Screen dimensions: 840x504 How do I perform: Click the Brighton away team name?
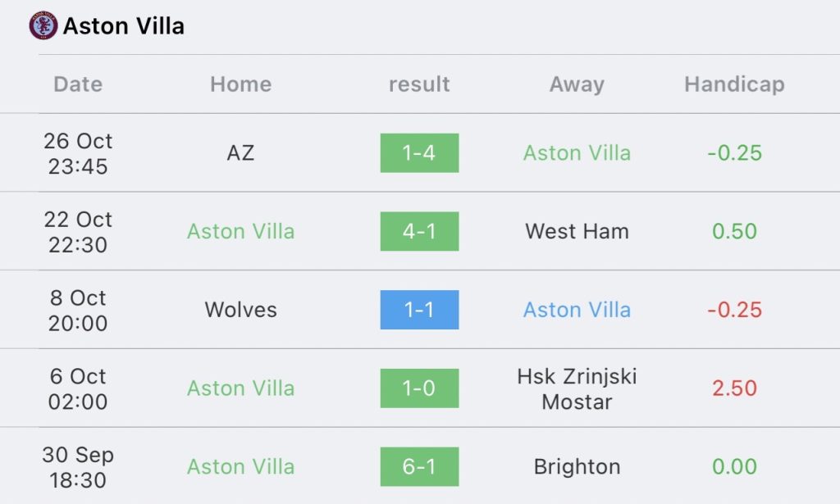coord(577,466)
